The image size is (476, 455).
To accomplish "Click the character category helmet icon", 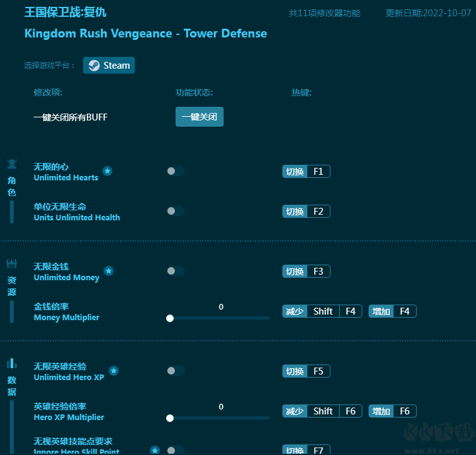I will click(x=12, y=164).
